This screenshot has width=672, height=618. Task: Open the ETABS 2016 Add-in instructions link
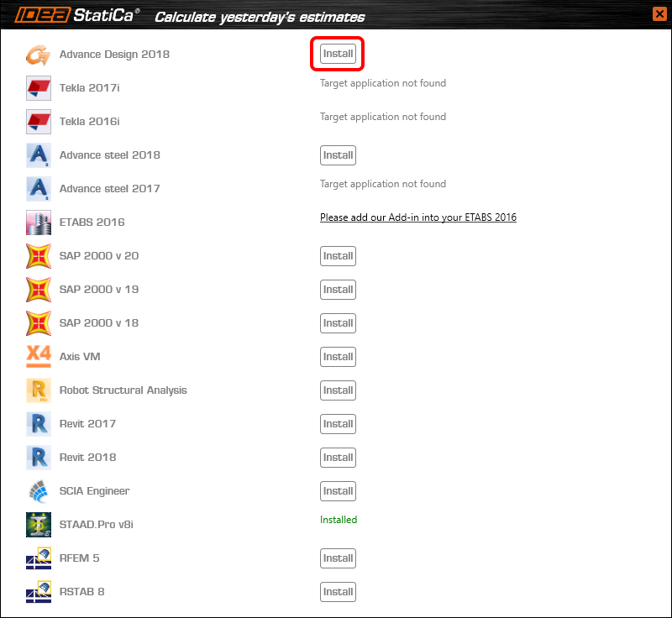point(417,217)
